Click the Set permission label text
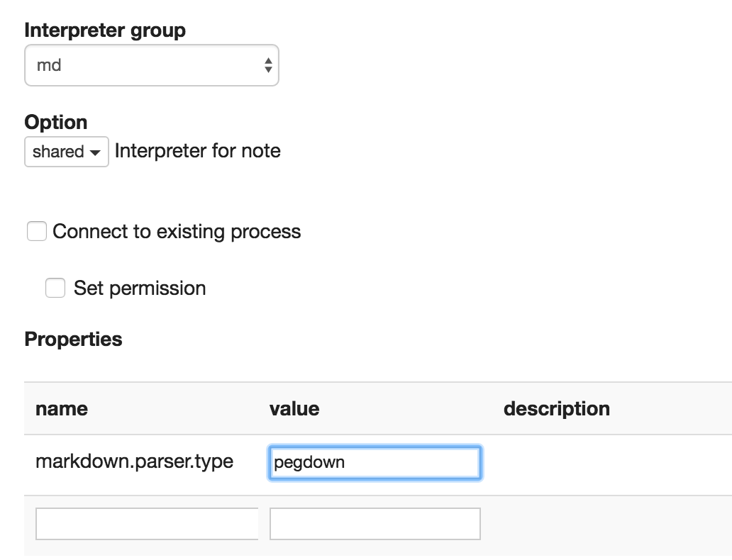Screen dimensions: 732x560 point(140,289)
